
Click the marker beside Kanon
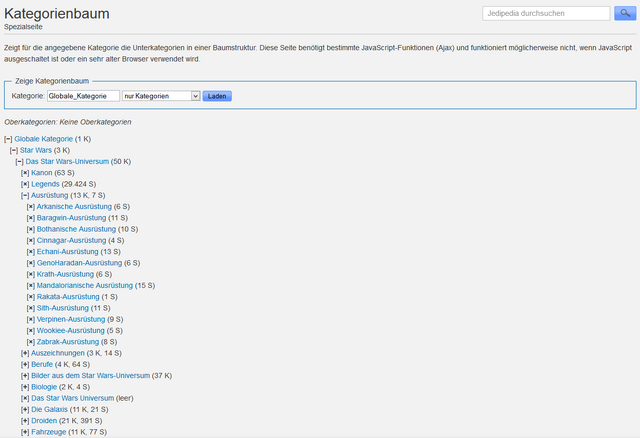tap(25, 173)
